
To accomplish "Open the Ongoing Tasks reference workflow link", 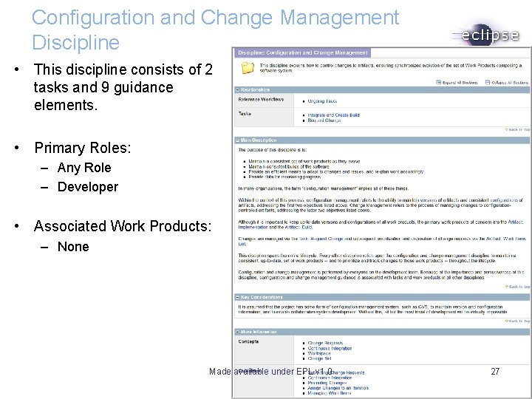I will tap(322, 101).
